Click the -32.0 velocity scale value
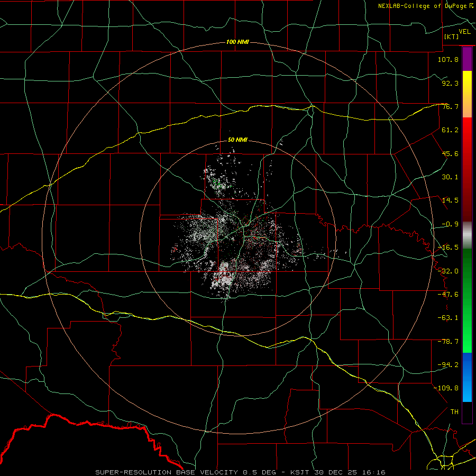This screenshot has height=476, width=476. click(448, 271)
